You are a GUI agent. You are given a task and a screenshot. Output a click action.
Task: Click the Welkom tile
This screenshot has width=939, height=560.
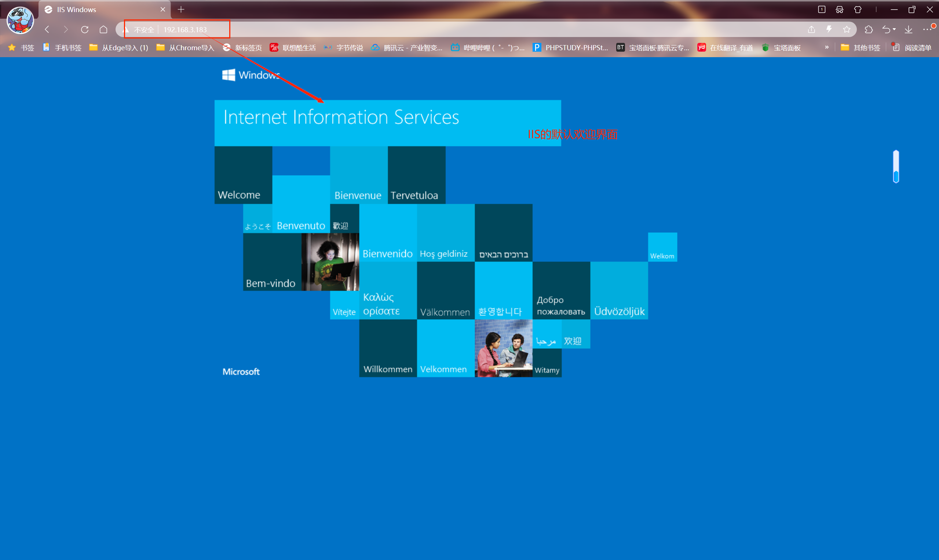click(662, 247)
